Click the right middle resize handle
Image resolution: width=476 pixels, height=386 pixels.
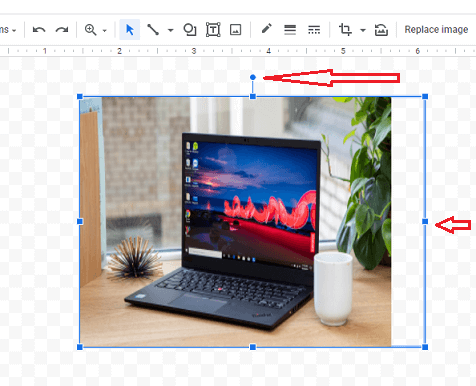(425, 221)
